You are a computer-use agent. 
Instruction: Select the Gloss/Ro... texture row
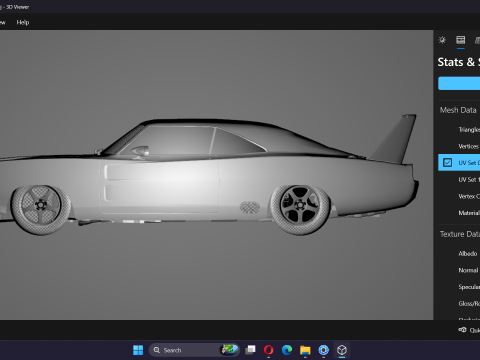(459, 304)
